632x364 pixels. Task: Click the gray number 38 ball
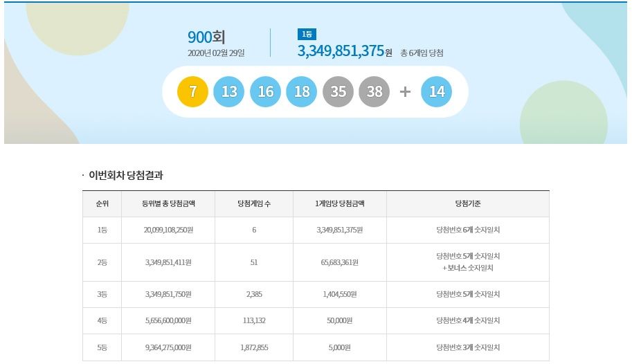click(x=374, y=92)
